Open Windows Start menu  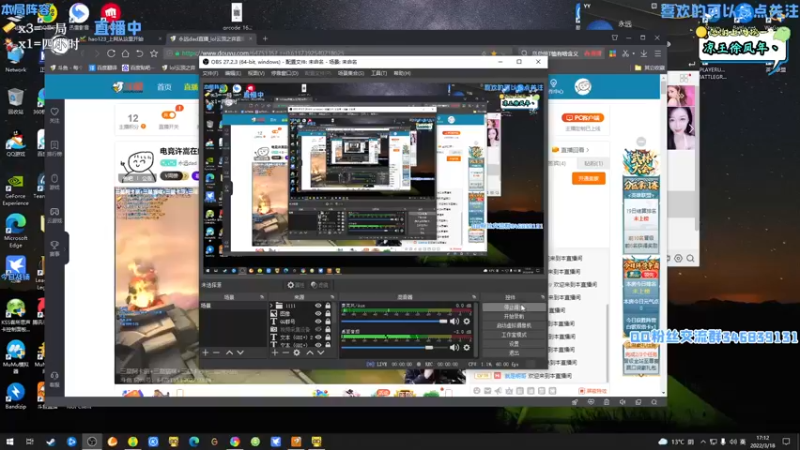click(x=9, y=441)
